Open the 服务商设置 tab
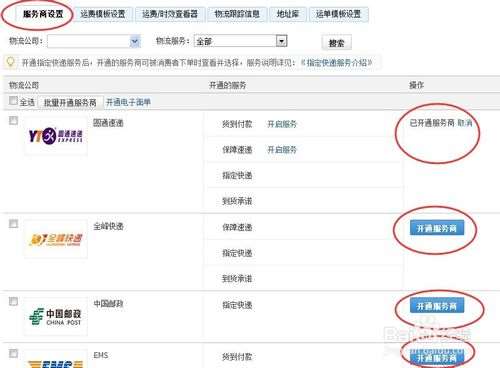Image resolution: width=500 pixels, height=368 pixels. 43,14
